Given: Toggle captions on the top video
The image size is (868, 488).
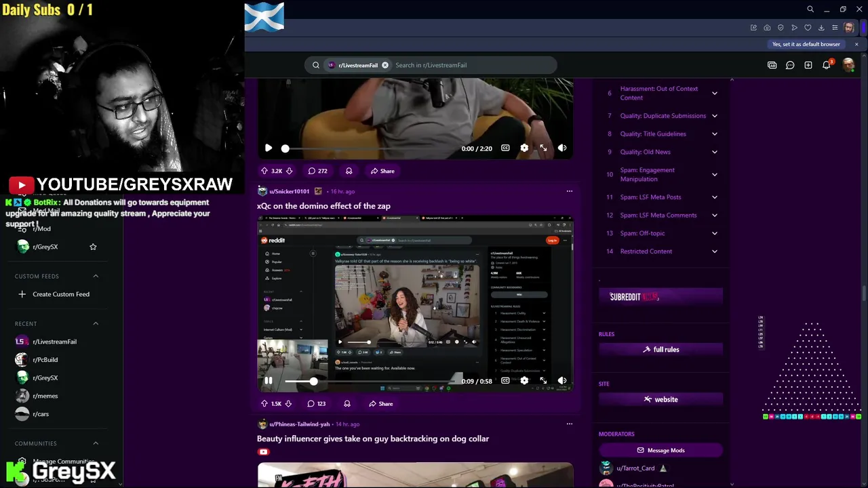Looking at the screenshot, I should (x=505, y=148).
